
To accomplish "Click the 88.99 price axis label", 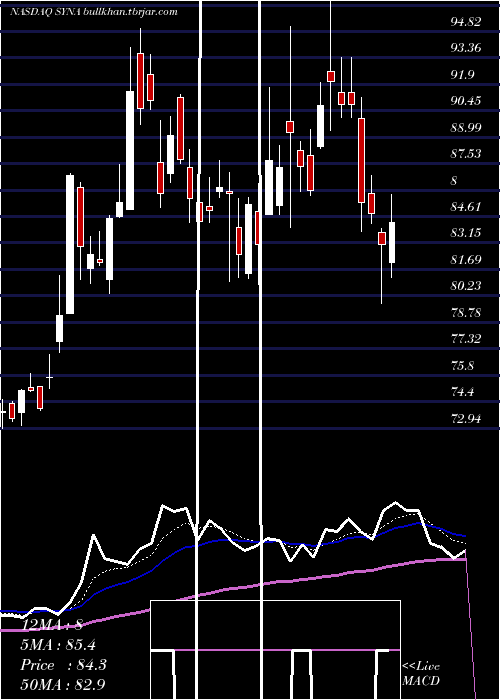I will coord(466,127).
